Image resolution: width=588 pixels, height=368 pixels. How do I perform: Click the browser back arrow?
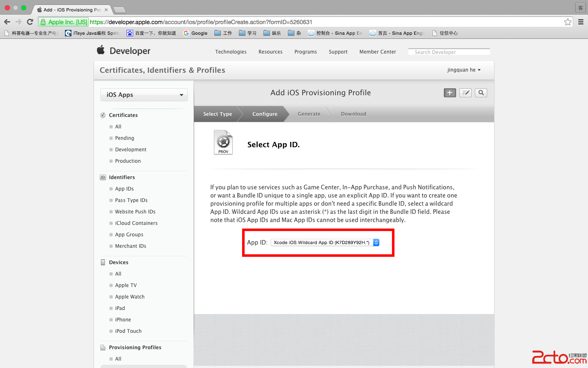[7, 22]
